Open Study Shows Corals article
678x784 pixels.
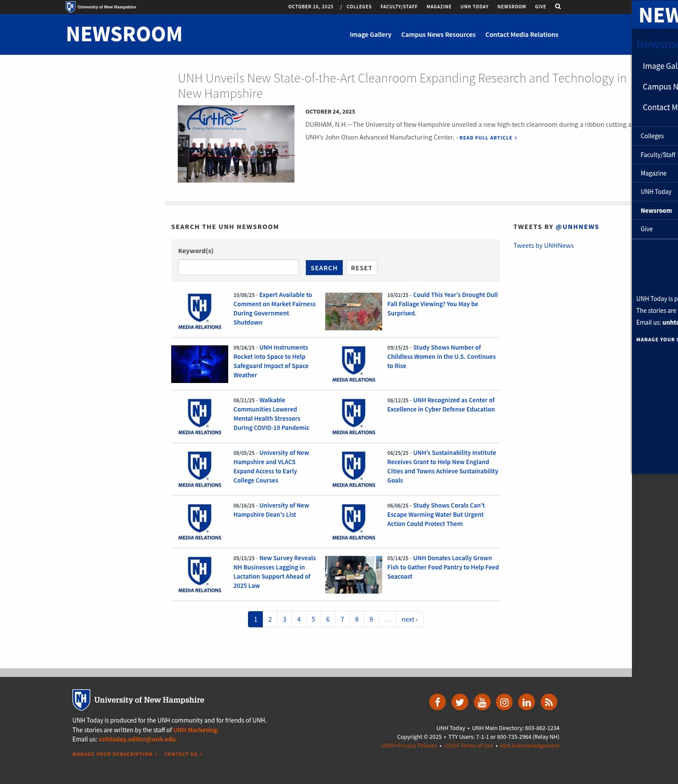point(436,514)
